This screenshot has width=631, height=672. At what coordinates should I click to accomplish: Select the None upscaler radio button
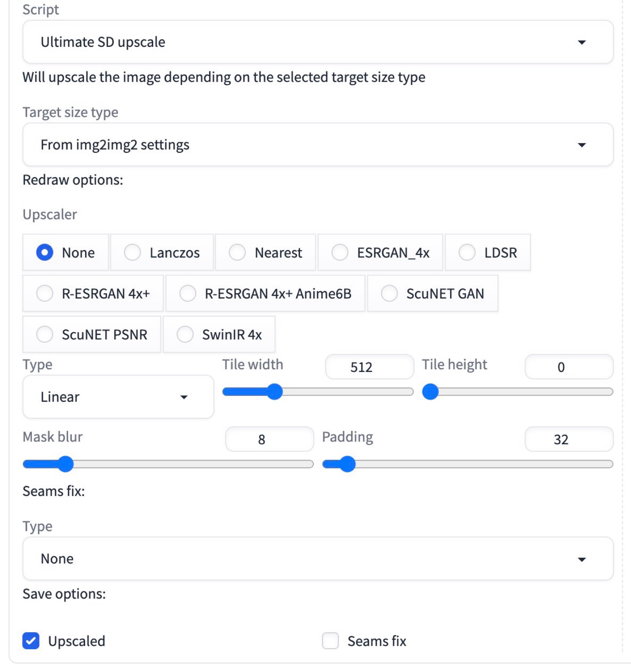(x=45, y=252)
